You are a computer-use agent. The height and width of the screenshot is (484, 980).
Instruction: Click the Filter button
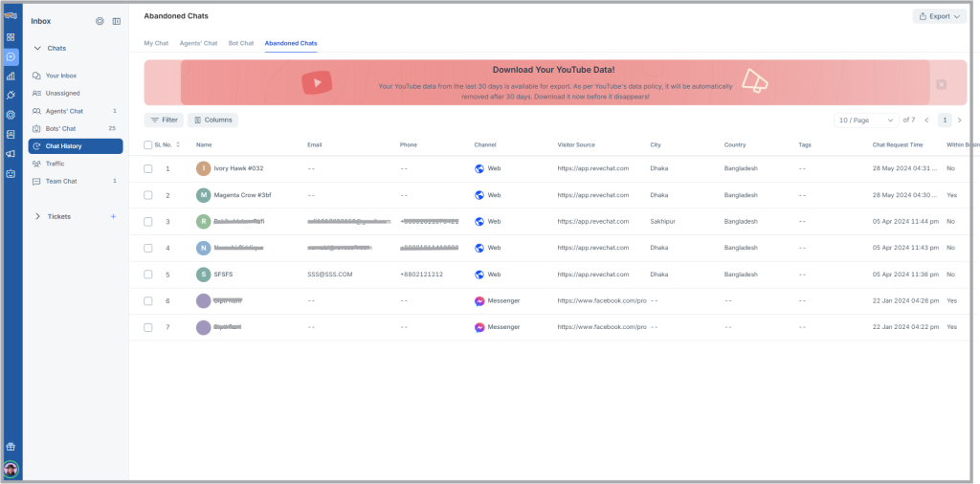point(164,121)
